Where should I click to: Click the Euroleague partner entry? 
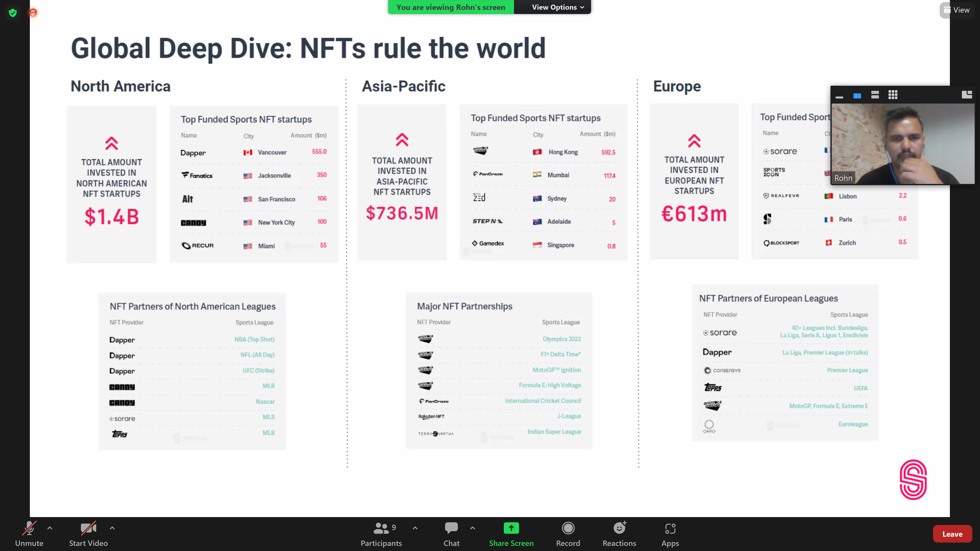[853, 424]
